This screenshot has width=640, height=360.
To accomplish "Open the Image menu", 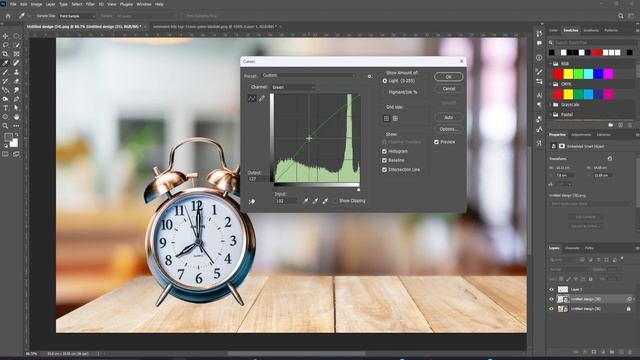I will point(36,4).
